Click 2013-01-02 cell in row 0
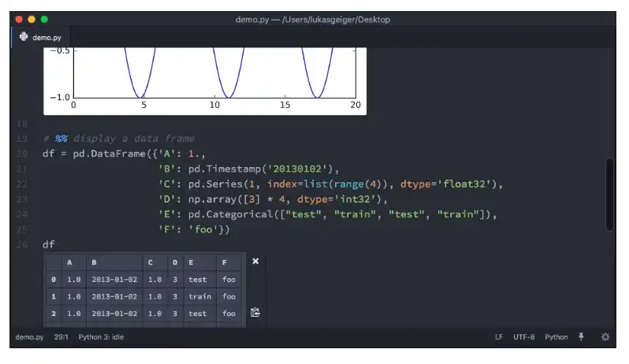Image resolution: width=629 pixels, height=364 pixels. click(114, 280)
